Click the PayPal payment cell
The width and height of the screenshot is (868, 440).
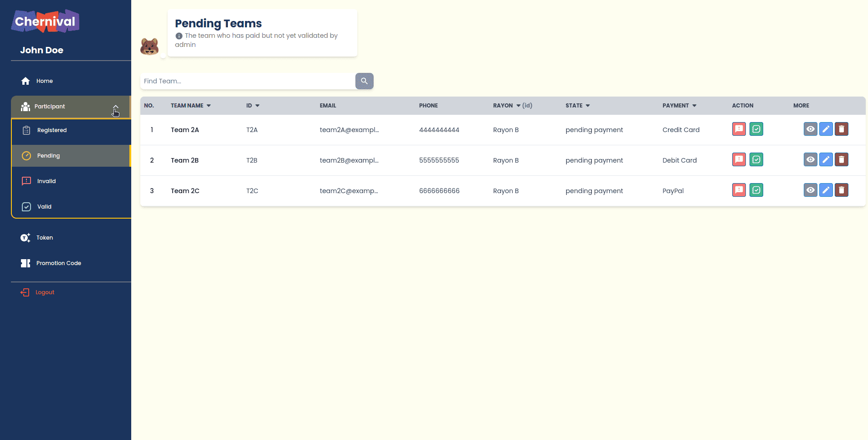673,191
